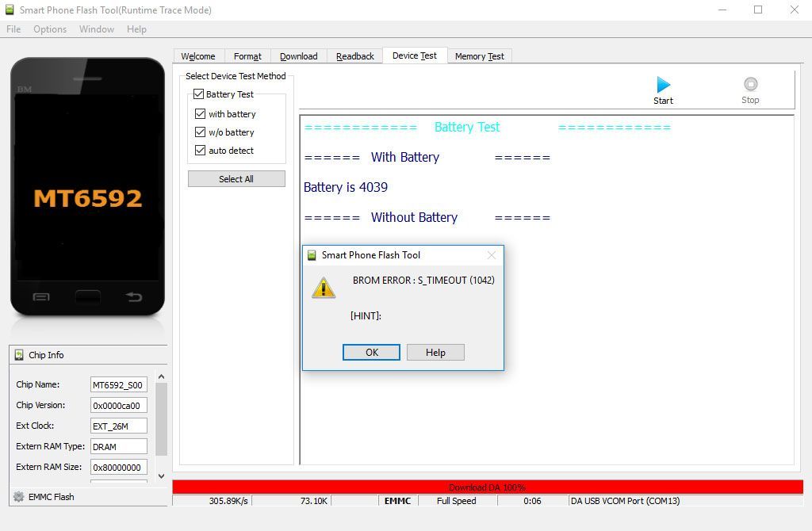Switch to the Memory Test tab
The width and height of the screenshot is (812, 531).
(x=480, y=56)
